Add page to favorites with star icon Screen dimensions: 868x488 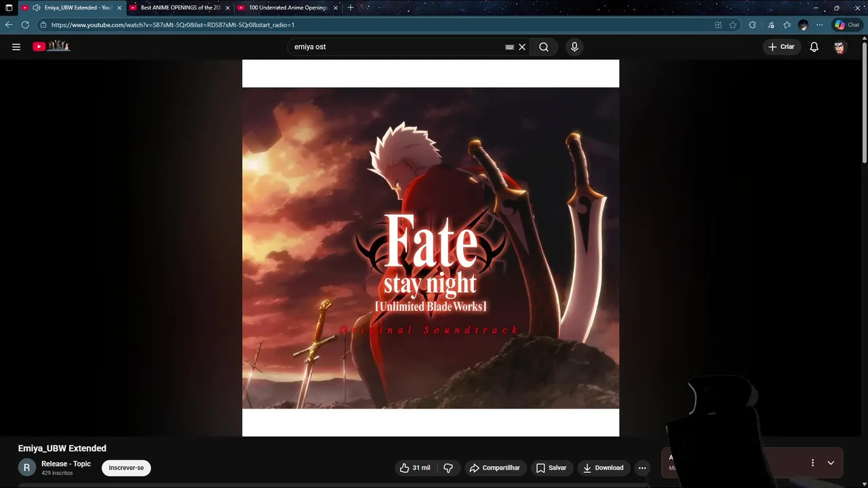coord(733,25)
